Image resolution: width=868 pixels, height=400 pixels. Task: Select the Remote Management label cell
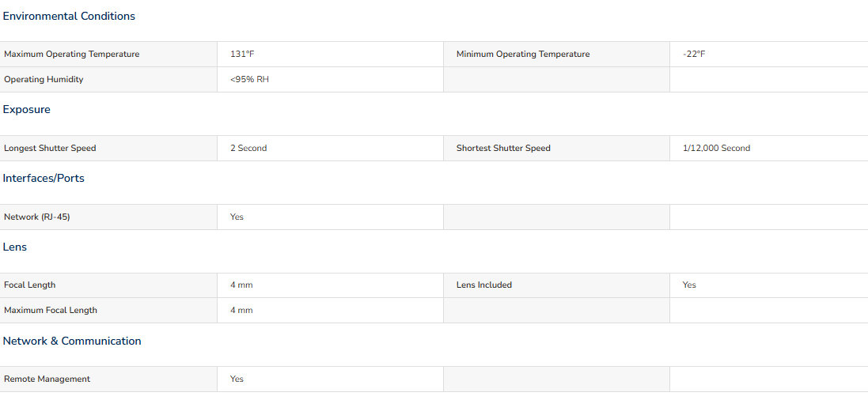pyautogui.click(x=108, y=379)
